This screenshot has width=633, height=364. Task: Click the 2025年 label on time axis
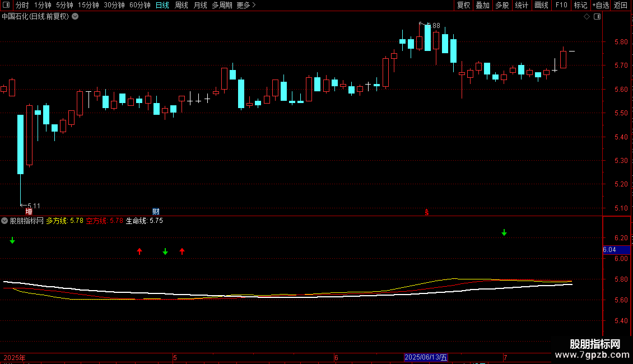tap(15, 357)
